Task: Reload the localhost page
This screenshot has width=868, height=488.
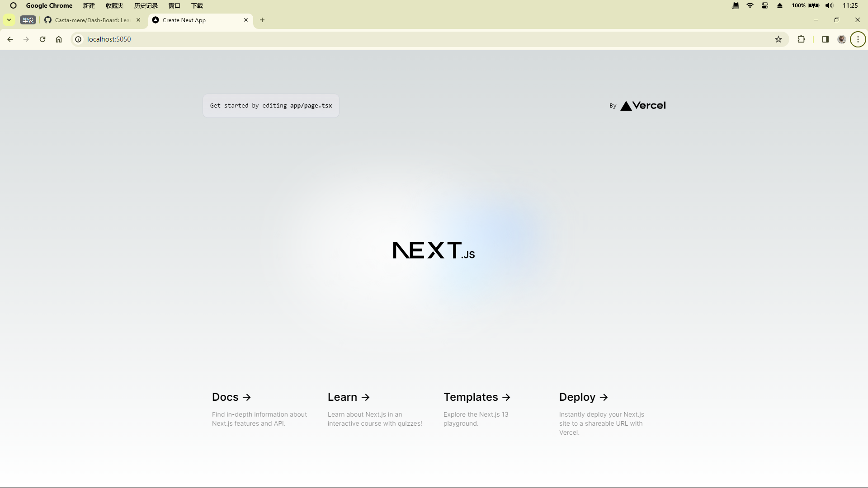Action: pos(42,39)
